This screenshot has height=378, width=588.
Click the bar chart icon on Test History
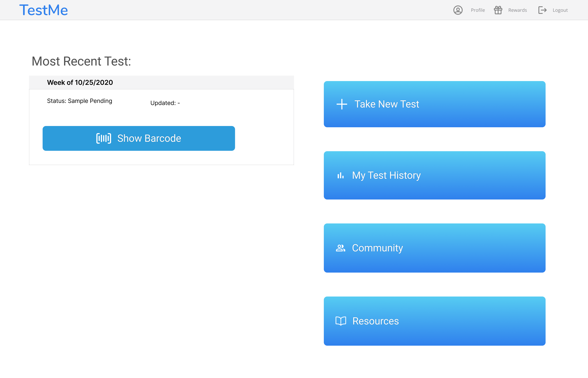340,176
